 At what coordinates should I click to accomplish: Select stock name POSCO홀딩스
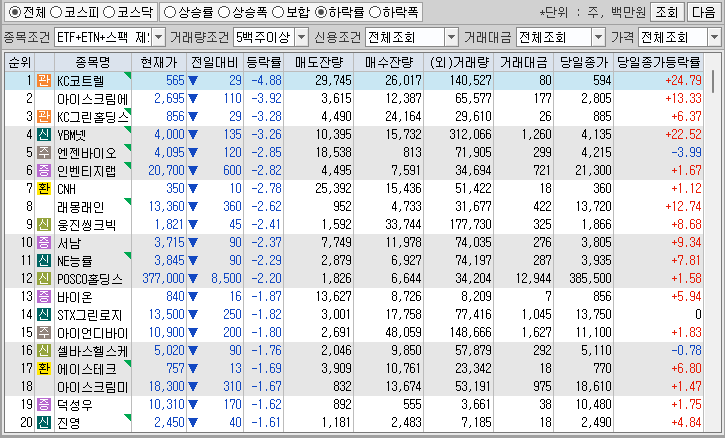coord(90,279)
